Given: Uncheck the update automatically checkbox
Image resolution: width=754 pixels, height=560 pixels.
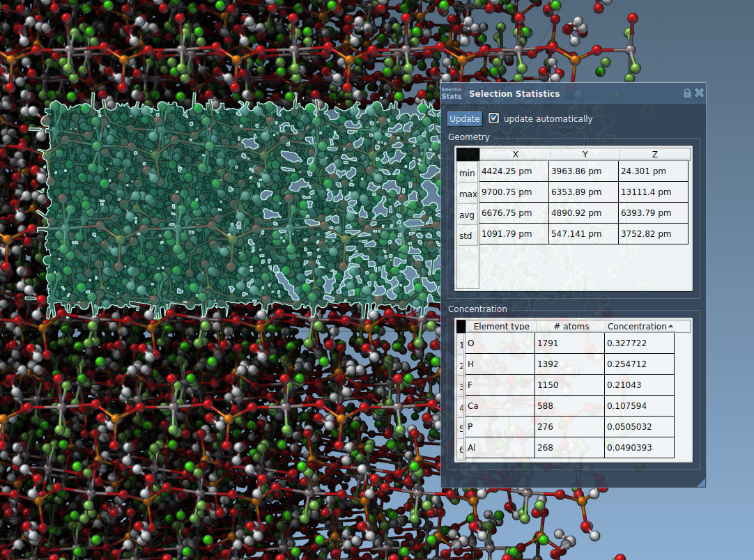Looking at the screenshot, I should tap(494, 118).
